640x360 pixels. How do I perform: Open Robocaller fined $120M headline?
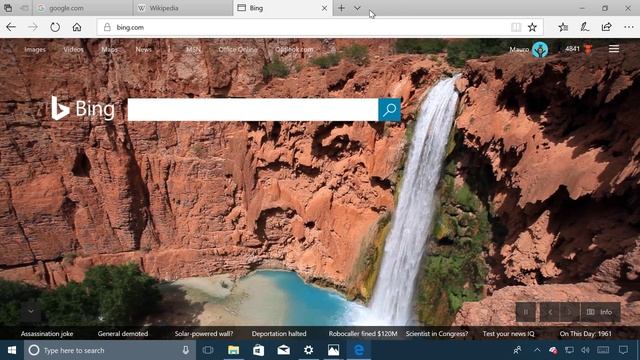[362, 334]
